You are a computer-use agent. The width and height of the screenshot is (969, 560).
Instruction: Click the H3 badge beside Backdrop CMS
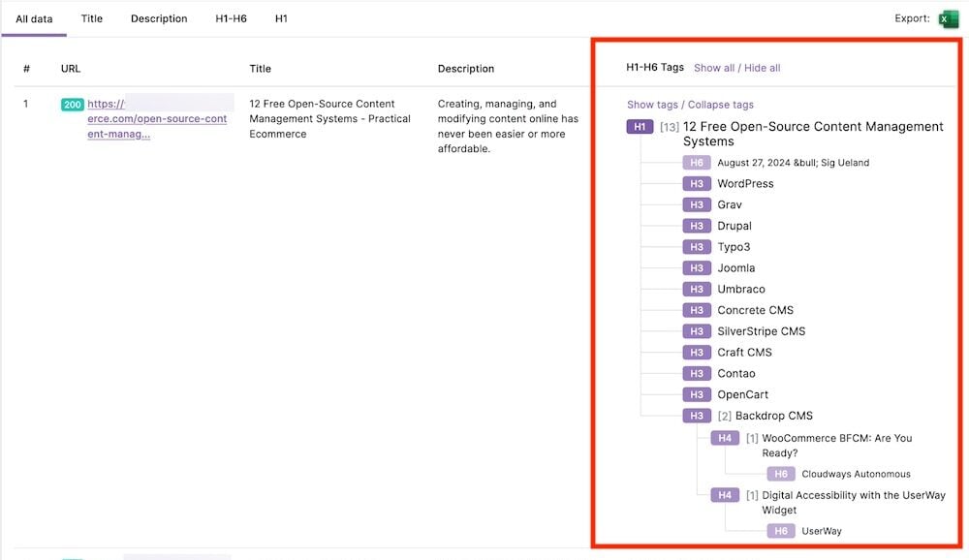[x=696, y=417]
